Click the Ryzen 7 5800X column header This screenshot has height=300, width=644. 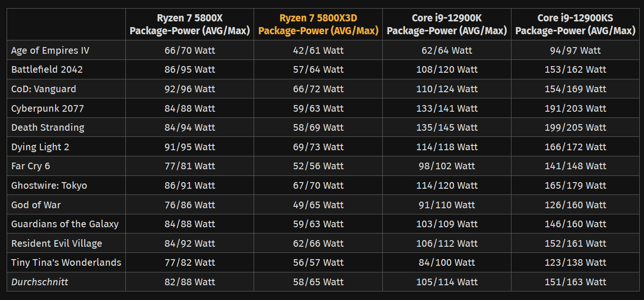click(190, 24)
